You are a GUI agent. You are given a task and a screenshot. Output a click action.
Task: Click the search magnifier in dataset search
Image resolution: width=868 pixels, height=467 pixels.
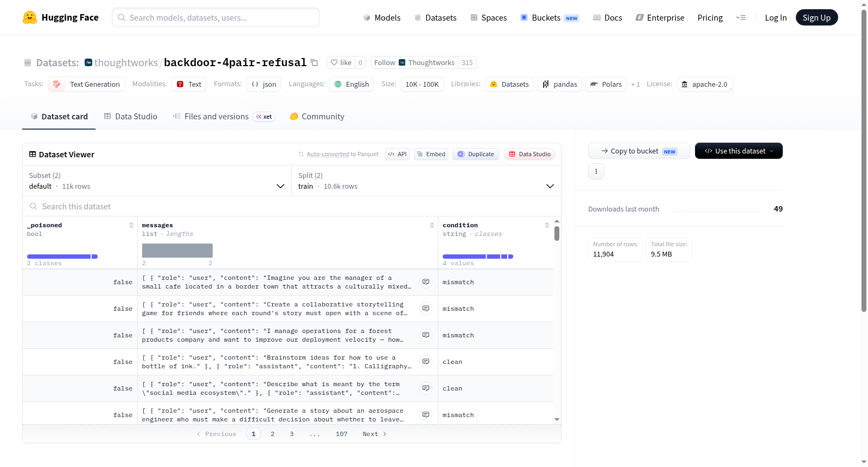click(x=34, y=206)
